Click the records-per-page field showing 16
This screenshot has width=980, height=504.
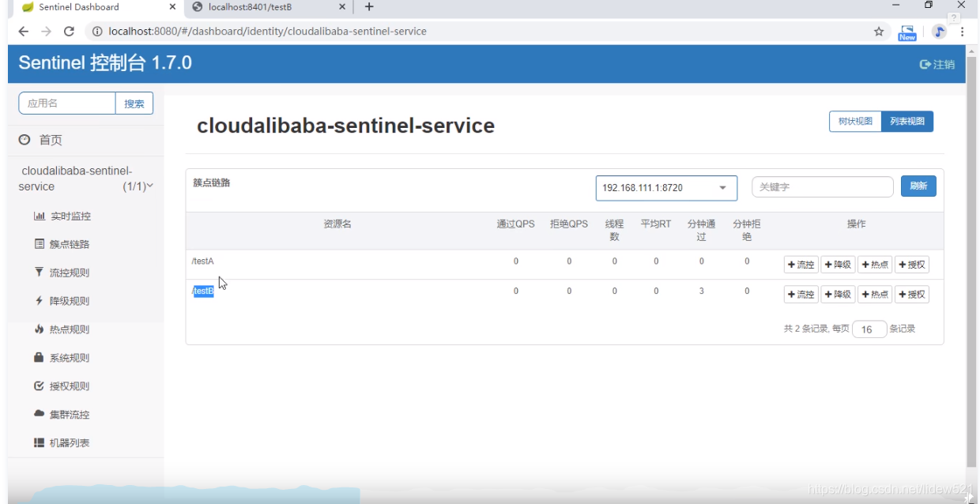coord(869,329)
